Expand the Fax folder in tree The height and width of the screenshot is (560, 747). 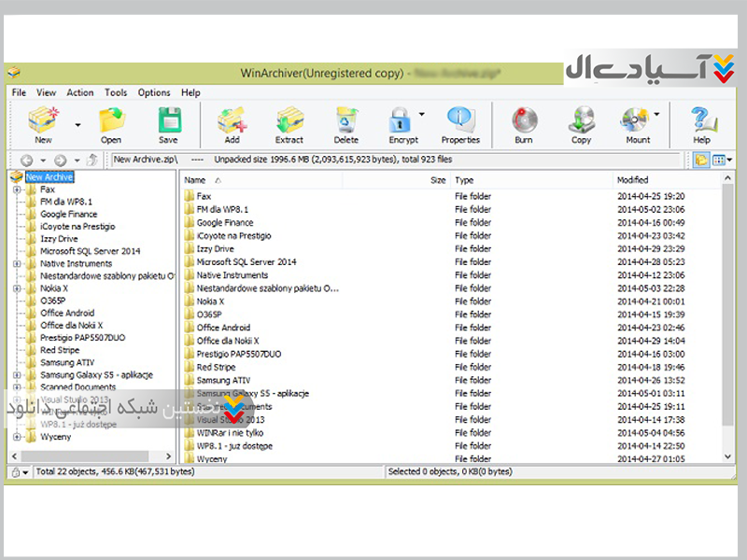pos(18,189)
